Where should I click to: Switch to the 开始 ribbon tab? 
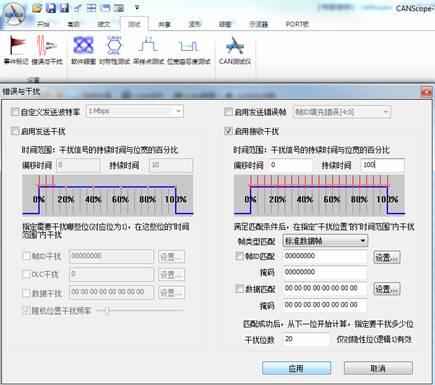click(x=43, y=24)
